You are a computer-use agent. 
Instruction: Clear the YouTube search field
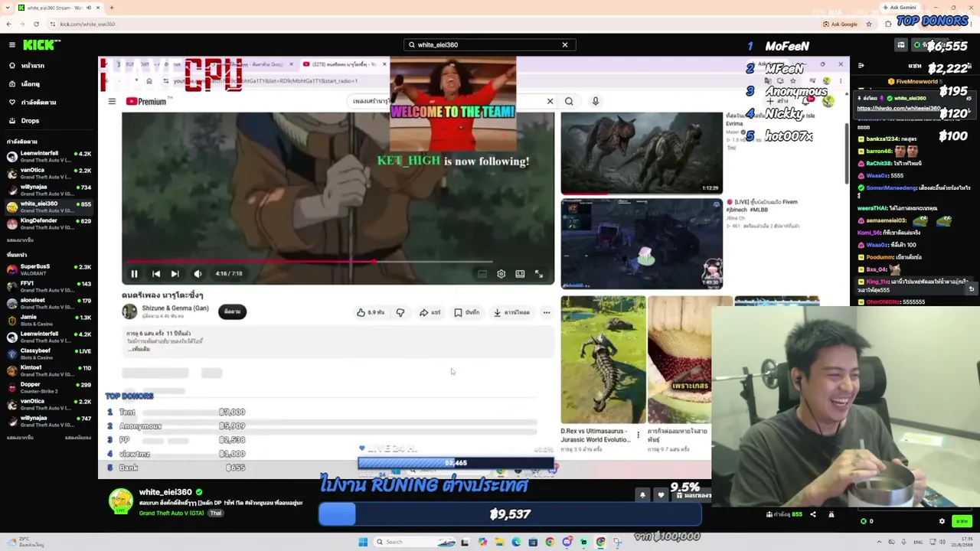point(550,101)
